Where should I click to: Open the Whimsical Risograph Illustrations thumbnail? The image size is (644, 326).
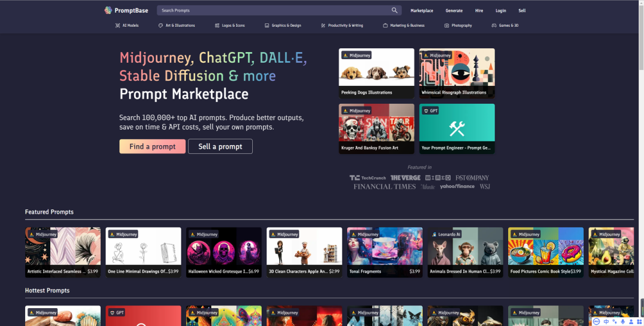coord(457,73)
